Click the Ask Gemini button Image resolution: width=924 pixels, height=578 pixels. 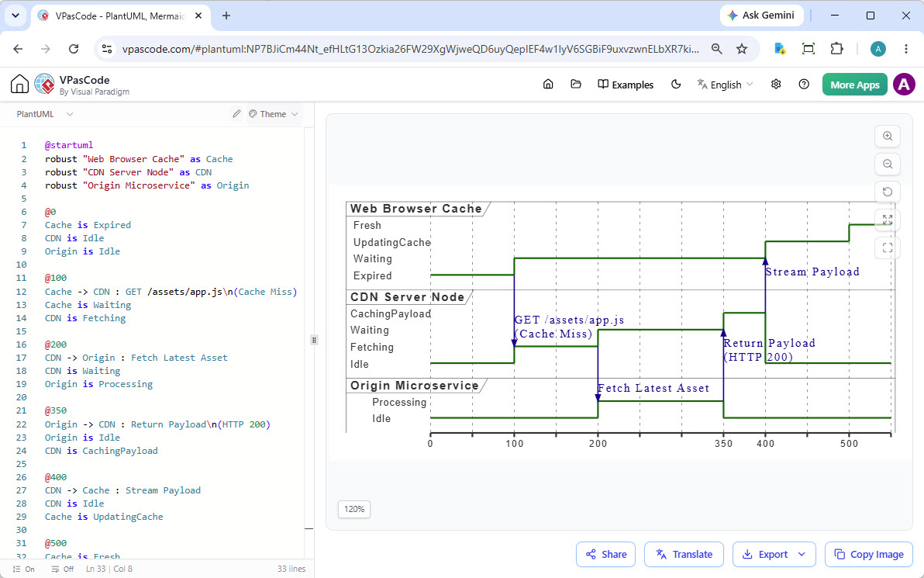pos(761,16)
